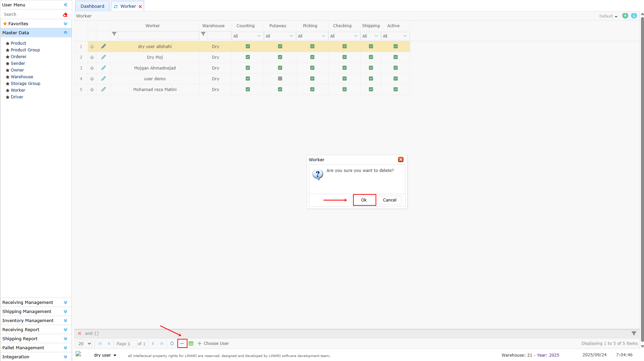The height and width of the screenshot is (361, 644).
Task: Toggle Counting checkbox for Mojgan Ahmadnejad
Action: (x=248, y=68)
